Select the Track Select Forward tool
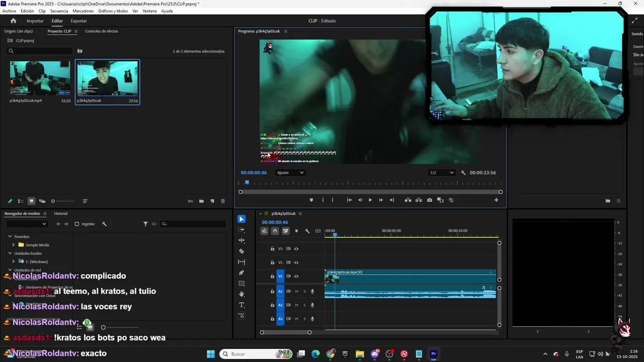 click(x=242, y=230)
